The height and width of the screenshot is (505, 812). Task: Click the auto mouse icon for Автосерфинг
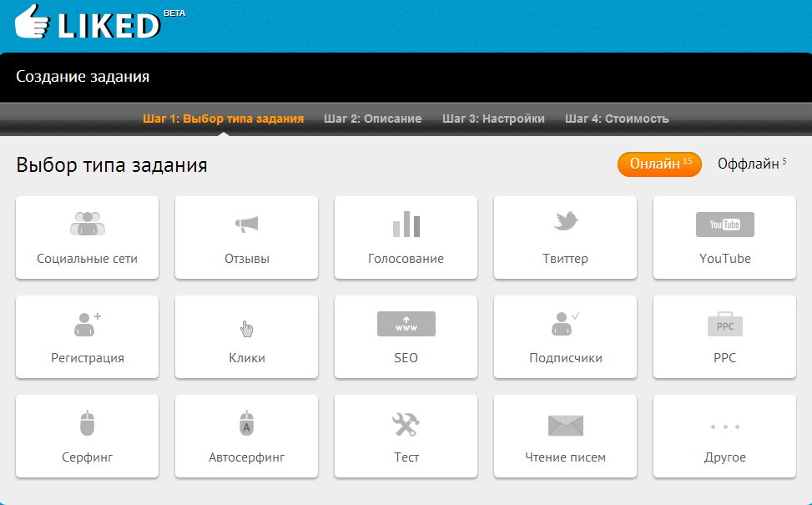point(246,422)
